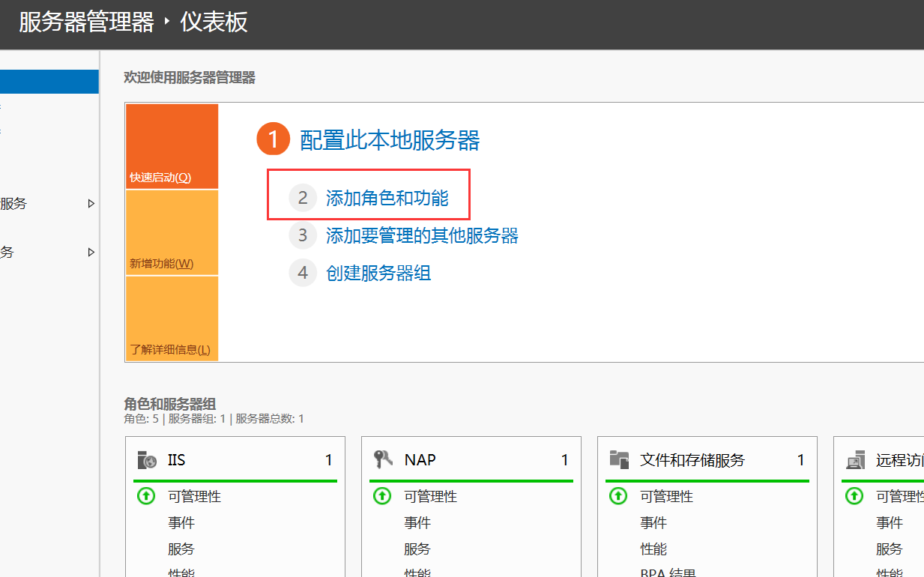Screen dimensions: 924x577
Task: Expand the lower sidebar arrow next to 务
Action: (91, 253)
